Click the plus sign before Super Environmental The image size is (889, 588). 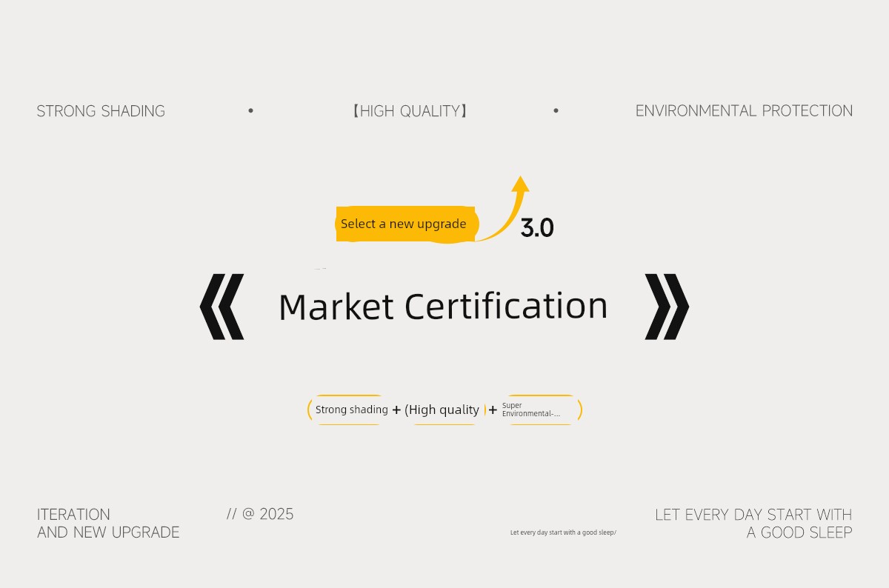click(x=493, y=410)
